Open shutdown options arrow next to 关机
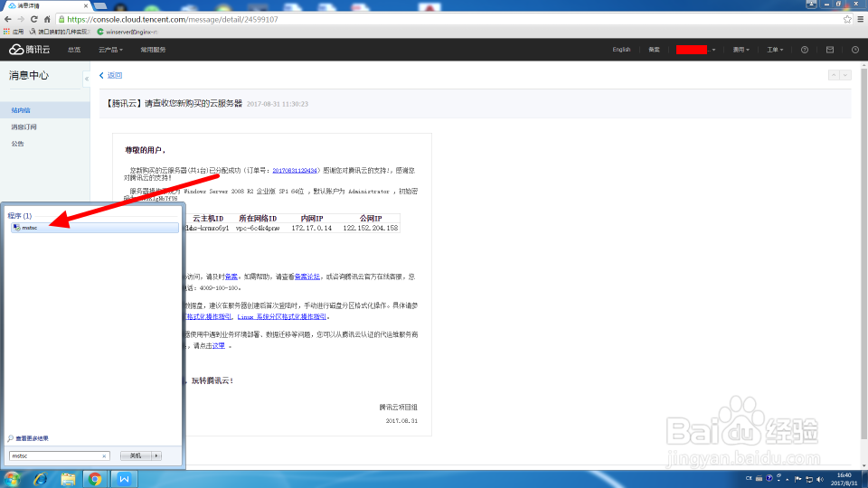 156,455
